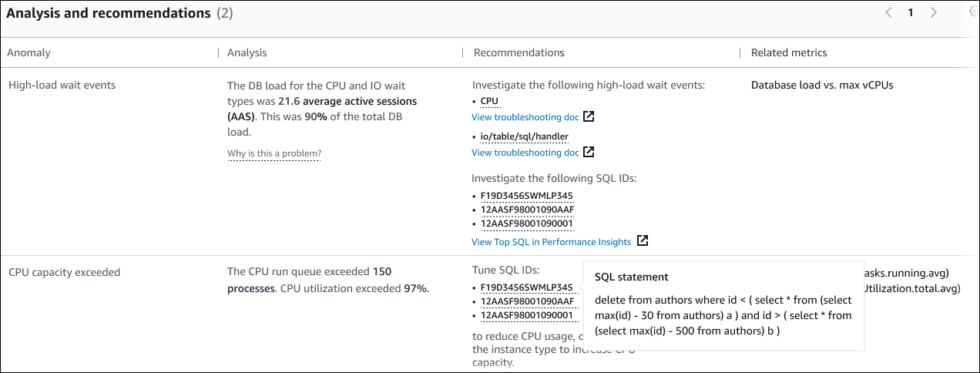Go to the next page arrow
Screen dimensions: 980x373
934,13
